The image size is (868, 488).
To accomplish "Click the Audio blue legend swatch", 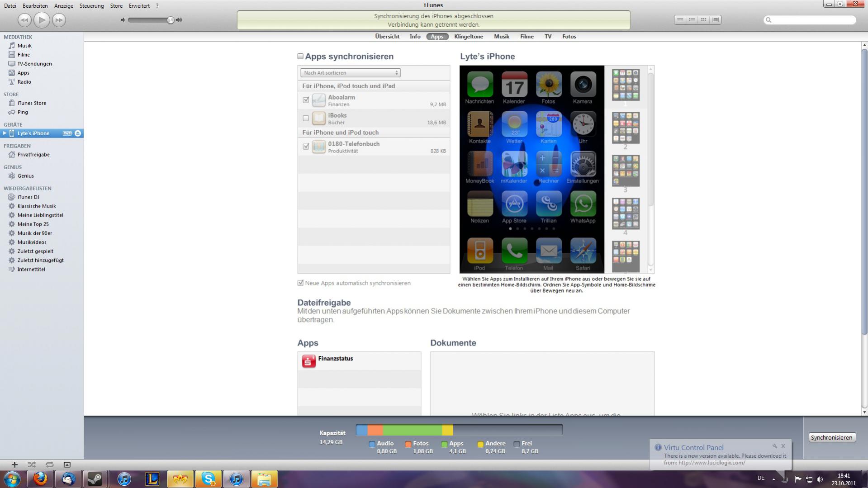I will pyautogui.click(x=372, y=444).
